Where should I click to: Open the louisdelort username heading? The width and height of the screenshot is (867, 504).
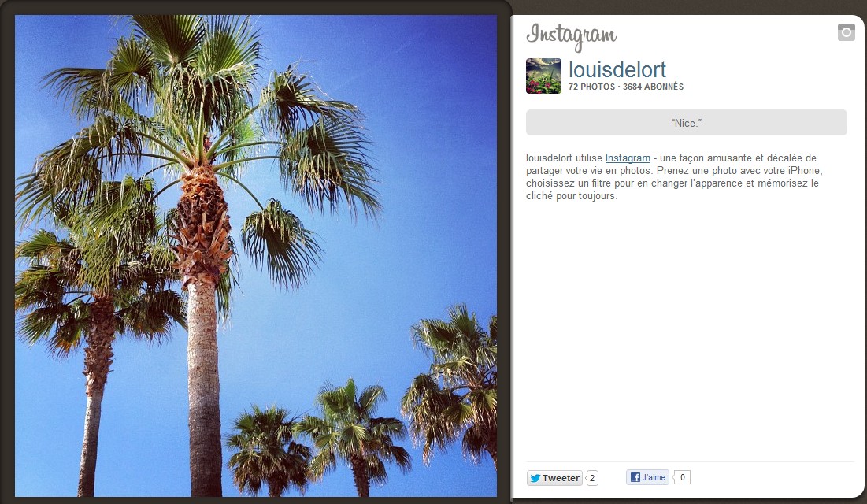coord(617,70)
